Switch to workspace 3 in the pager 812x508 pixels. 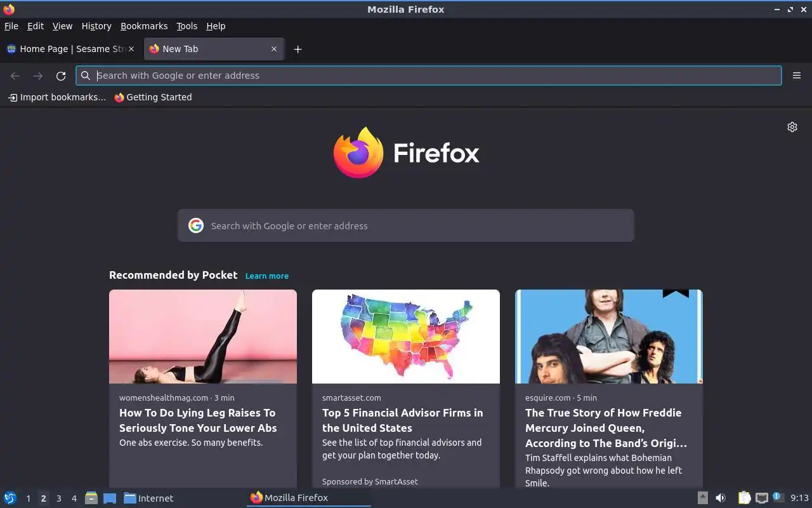[x=59, y=498]
